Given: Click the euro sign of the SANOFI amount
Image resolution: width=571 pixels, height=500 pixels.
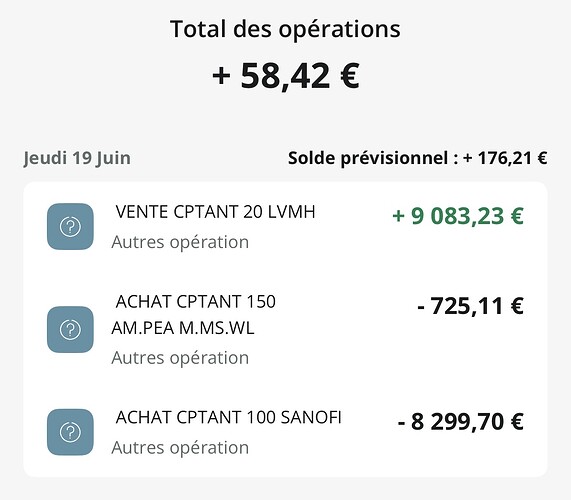Looking at the screenshot, I should tap(517, 421).
